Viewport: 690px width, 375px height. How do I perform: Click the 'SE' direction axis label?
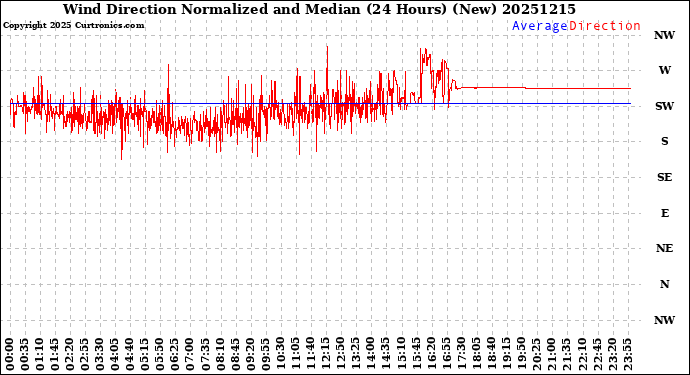point(664,177)
